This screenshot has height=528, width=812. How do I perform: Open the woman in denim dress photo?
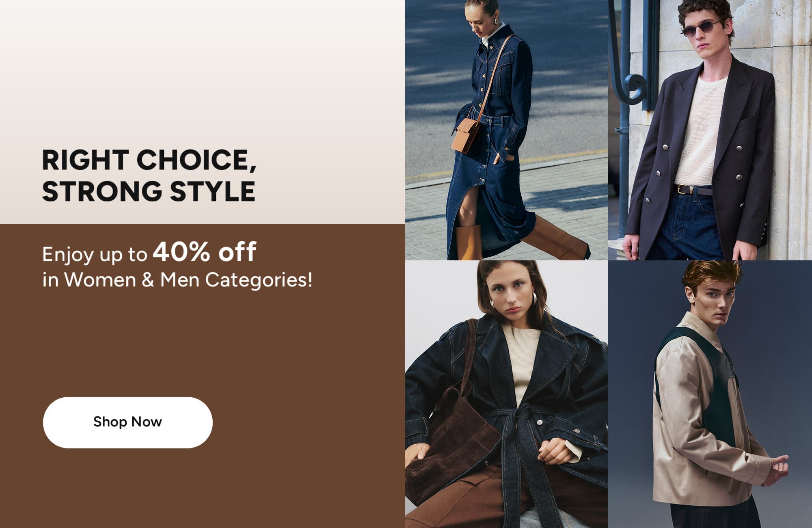507,130
